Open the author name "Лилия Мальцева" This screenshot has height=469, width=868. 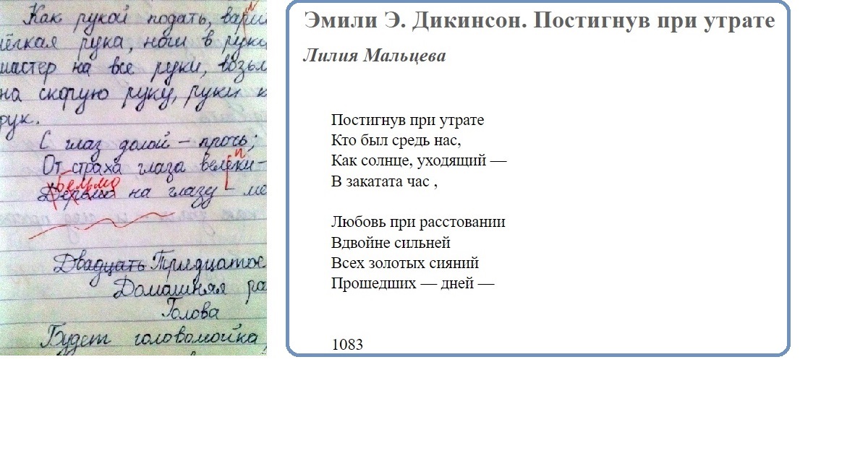374,56
